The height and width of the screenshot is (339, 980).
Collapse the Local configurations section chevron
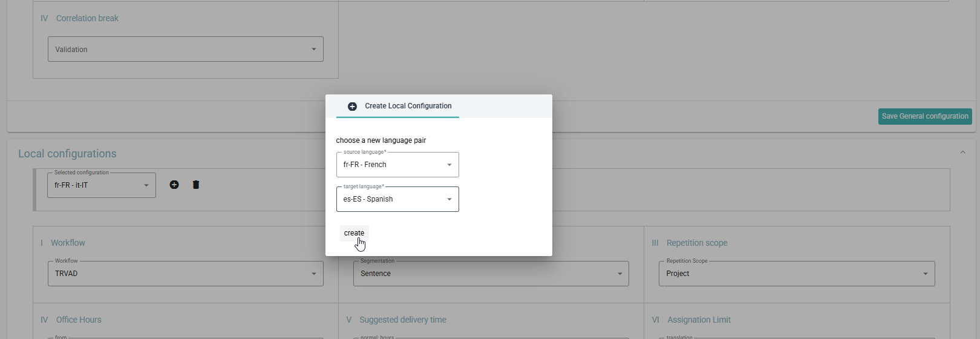[963, 153]
